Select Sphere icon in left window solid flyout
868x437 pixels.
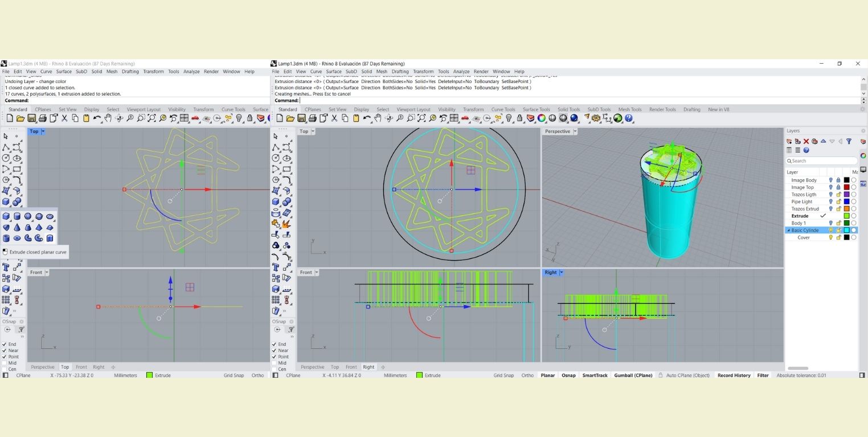point(28,216)
